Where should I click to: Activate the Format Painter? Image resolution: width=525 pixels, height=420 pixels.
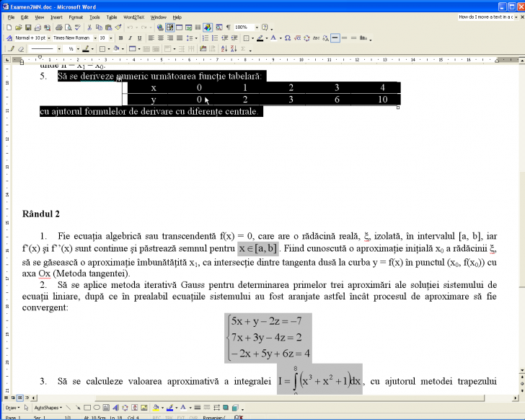coord(118,27)
